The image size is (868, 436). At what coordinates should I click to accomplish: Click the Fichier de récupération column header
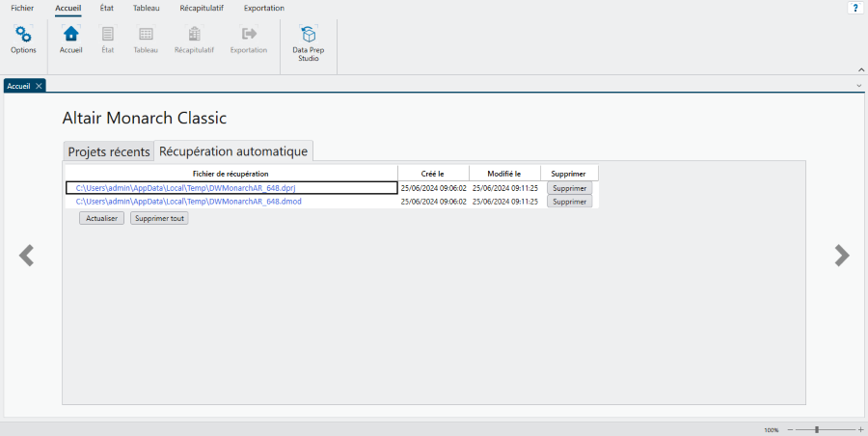(x=231, y=174)
